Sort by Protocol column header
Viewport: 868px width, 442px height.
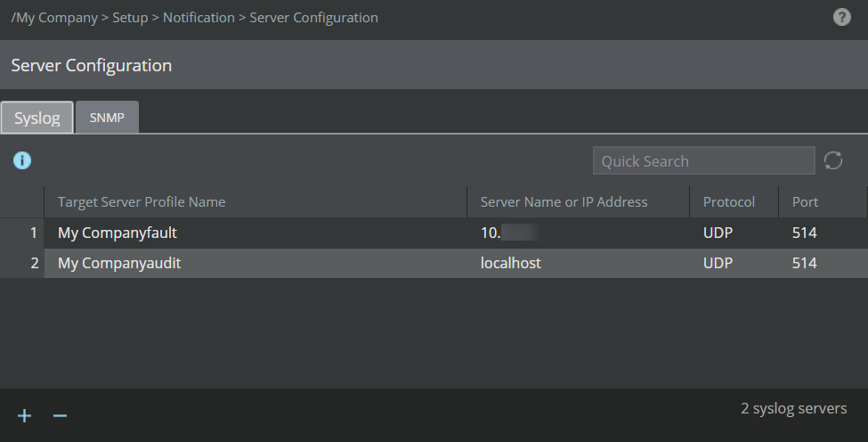(734, 202)
